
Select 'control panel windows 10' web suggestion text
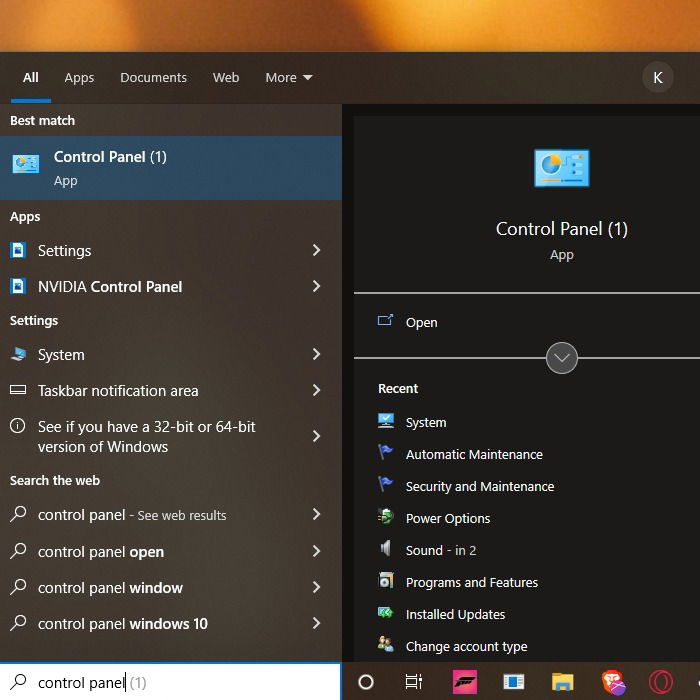pos(123,624)
